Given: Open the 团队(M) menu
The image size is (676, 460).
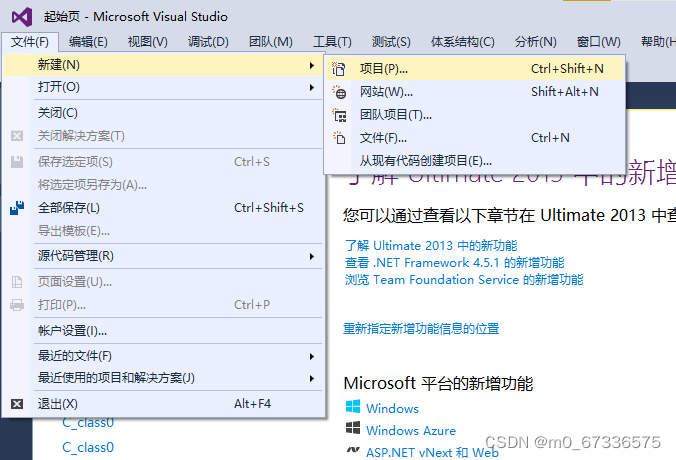Looking at the screenshot, I should (271, 42).
